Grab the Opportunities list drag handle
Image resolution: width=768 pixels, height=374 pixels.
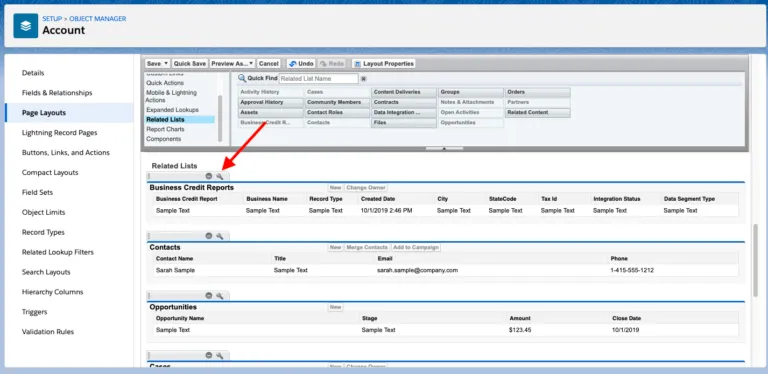pos(149,296)
